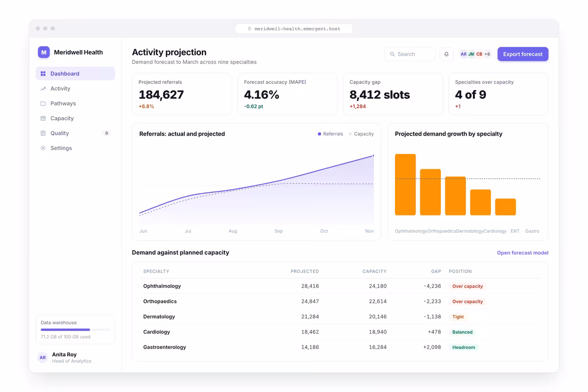This screenshot has width=588, height=392.
Task: Click the Tight tag for Dermatology
Action: [458, 317]
